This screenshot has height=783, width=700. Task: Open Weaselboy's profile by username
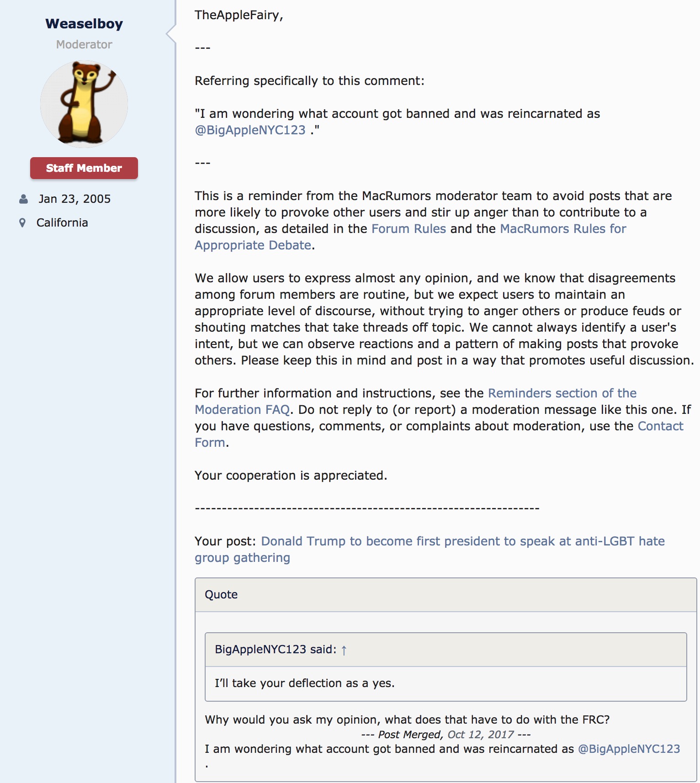tap(84, 23)
